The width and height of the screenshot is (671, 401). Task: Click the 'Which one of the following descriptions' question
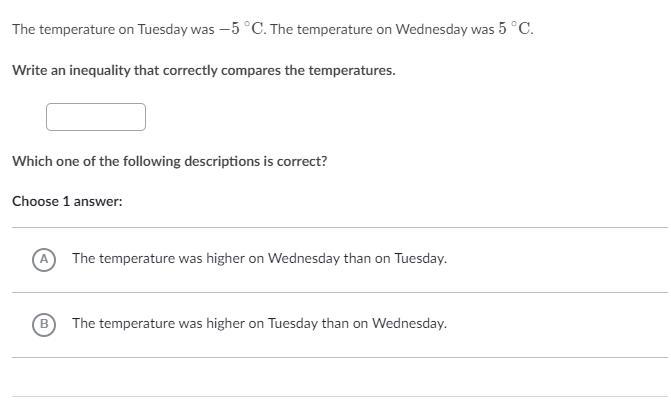169,161
